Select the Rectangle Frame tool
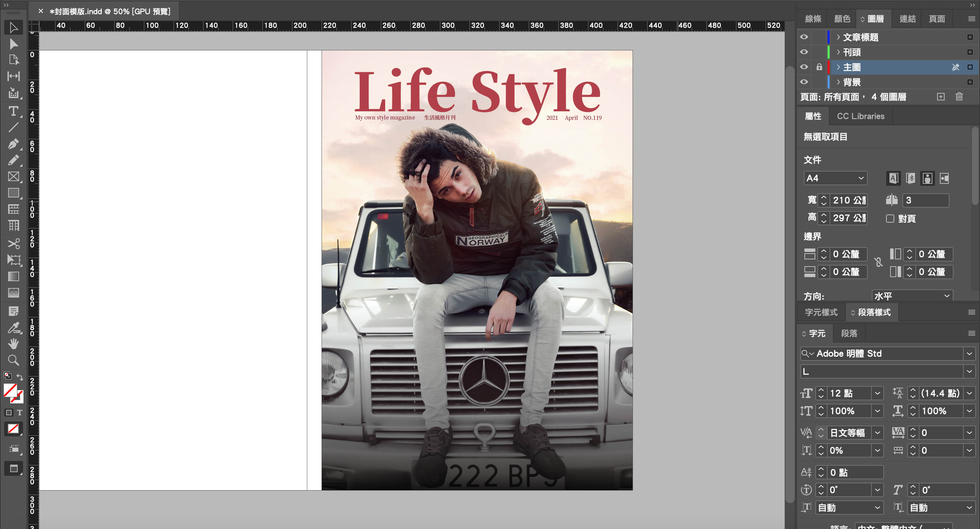The height and width of the screenshot is (529, 980). click(13, 177)
